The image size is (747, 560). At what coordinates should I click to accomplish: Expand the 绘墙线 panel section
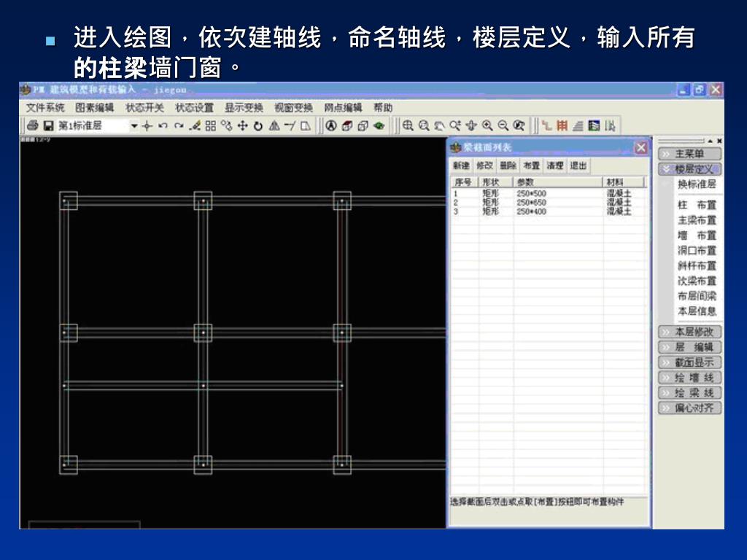pos(690,378)
